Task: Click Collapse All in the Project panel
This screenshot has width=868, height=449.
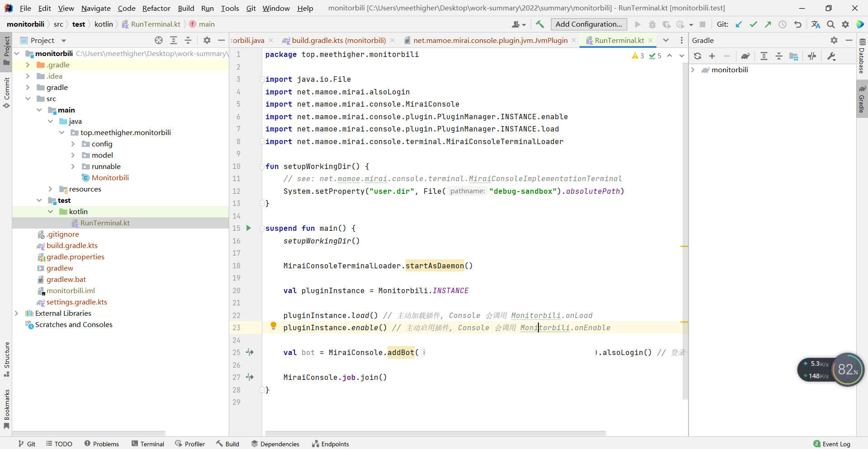Action: (x=188, y=40)
